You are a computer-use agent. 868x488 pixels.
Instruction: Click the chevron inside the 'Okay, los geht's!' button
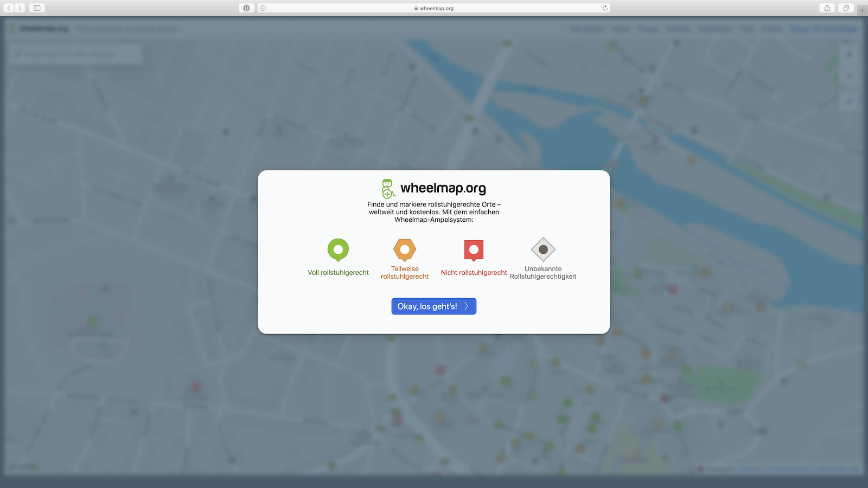click(466, 306)
